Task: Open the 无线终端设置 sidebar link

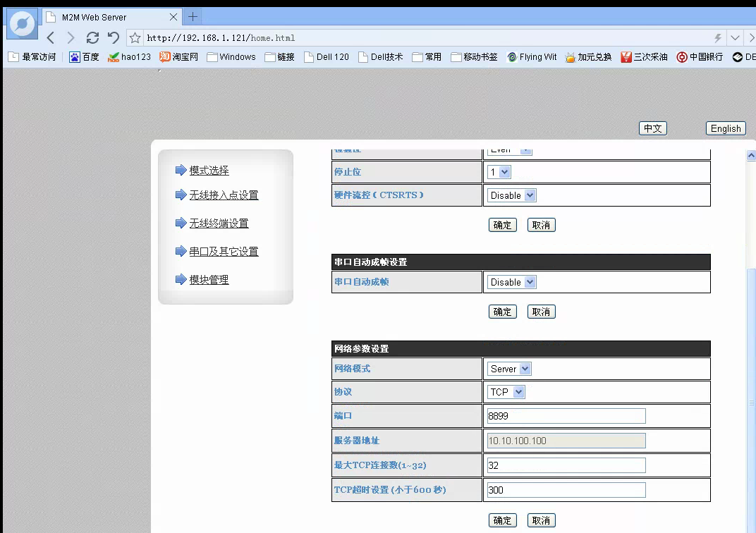Action: click(219, 223)
